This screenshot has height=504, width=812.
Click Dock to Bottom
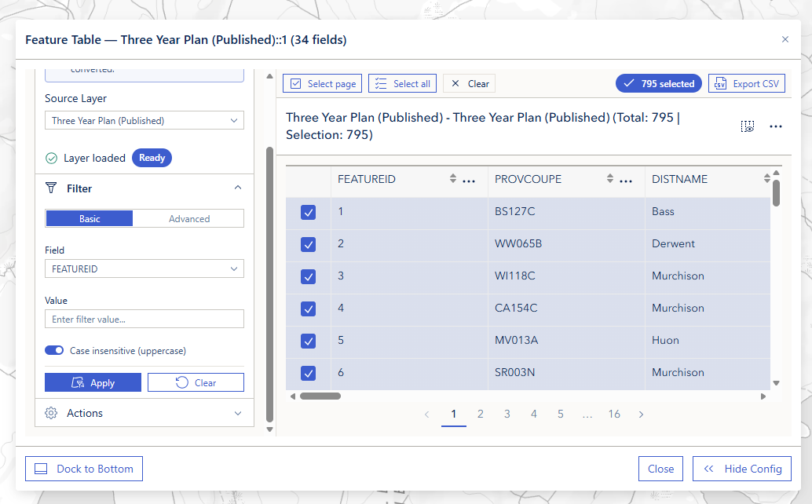(84, 469)
